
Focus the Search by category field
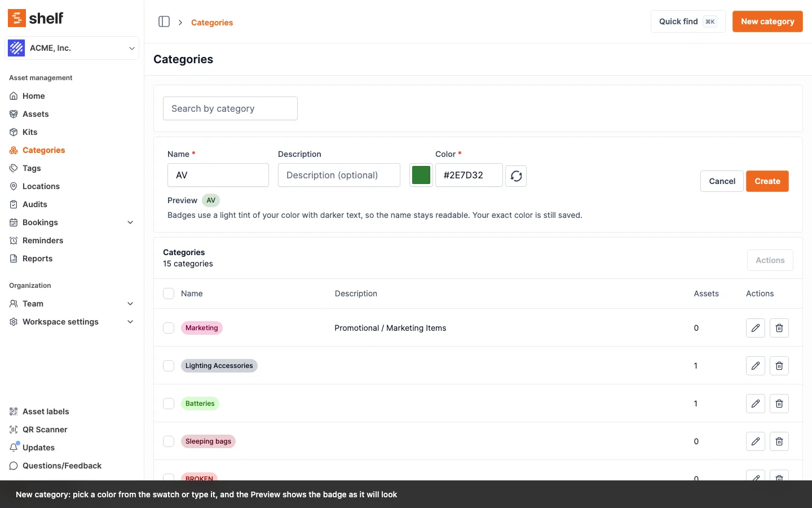[x=230, y=108]
